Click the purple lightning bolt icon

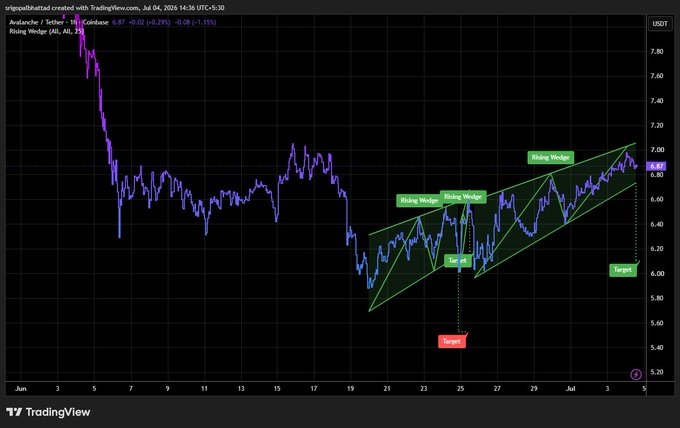636,374
